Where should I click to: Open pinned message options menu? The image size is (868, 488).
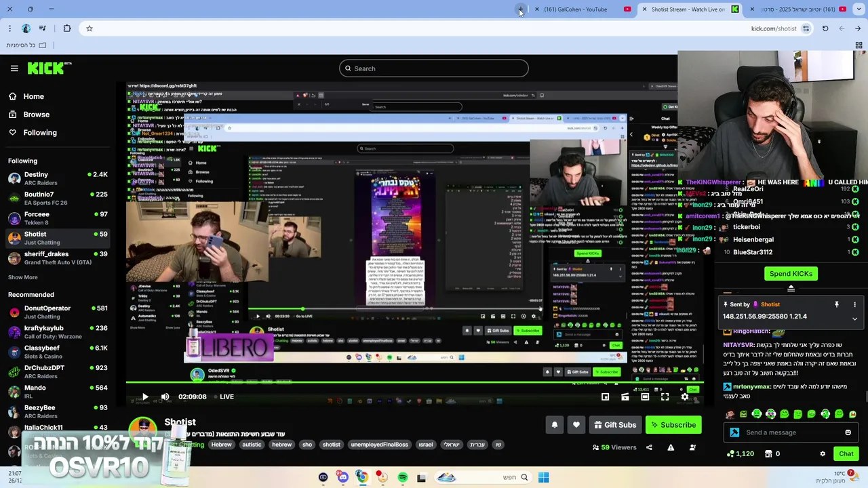[x=854, y=304]
